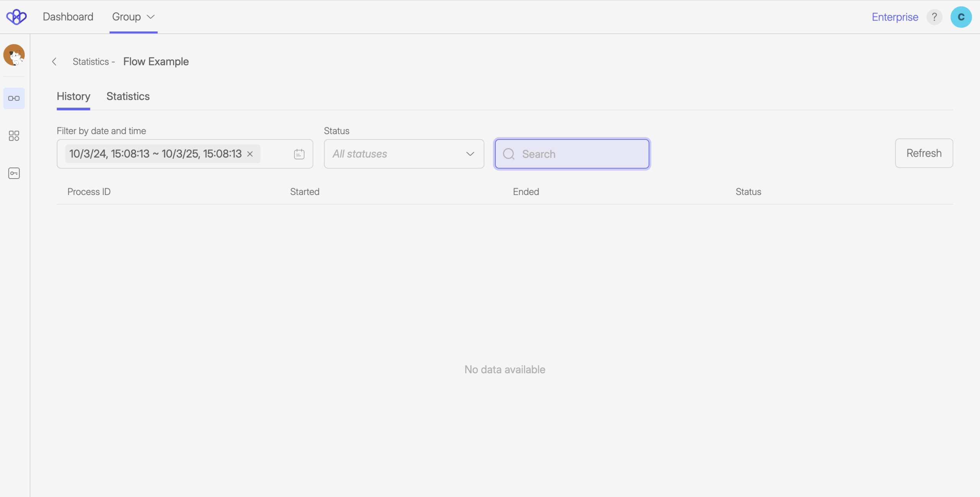Open the four-squares apps icon in sidebar

point(14,136)
